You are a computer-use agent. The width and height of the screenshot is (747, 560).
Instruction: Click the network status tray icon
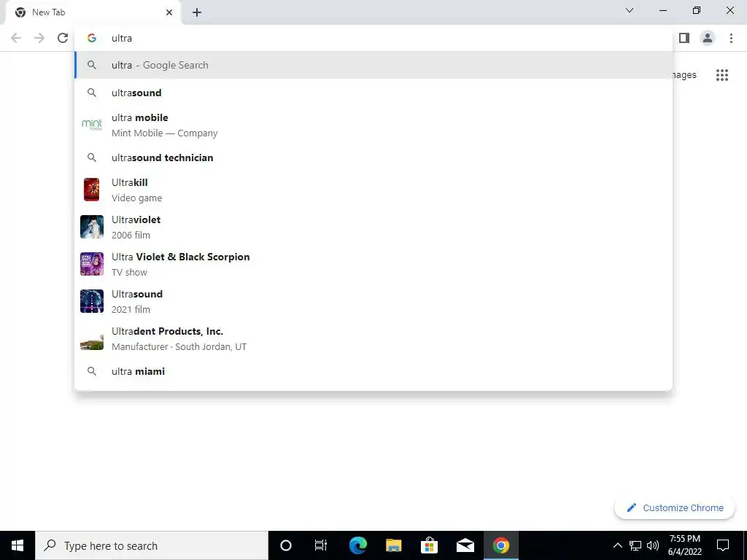coord(635,545)
